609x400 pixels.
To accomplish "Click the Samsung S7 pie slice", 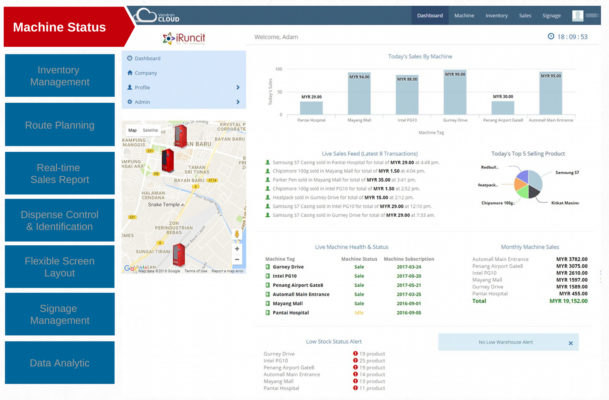I will [x=536, y=179].
